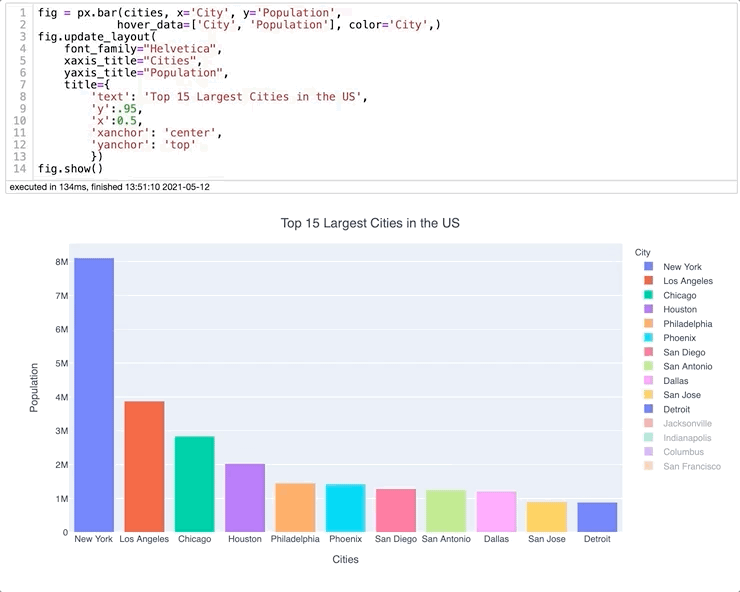Image resolution: width=740 pixels, height=592 pixels.
Task: Click the chart title 'Top 15 Largest Cities in the US'
Action: tap(370, 223)
